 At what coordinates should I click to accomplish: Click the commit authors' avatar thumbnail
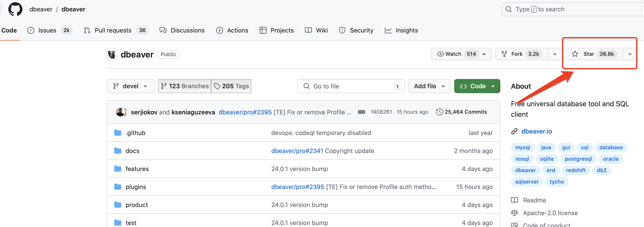coord(122,112)
